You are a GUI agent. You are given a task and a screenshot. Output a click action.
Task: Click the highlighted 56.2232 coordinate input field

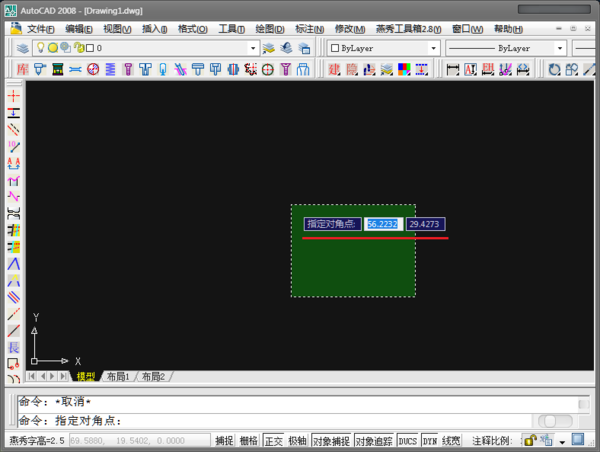tap(383, 224)
